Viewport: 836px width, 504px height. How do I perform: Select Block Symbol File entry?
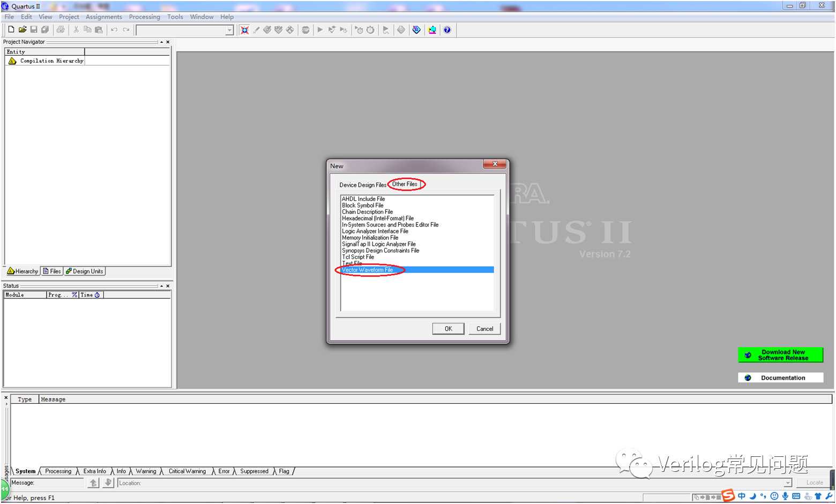[x=363, y=205]
